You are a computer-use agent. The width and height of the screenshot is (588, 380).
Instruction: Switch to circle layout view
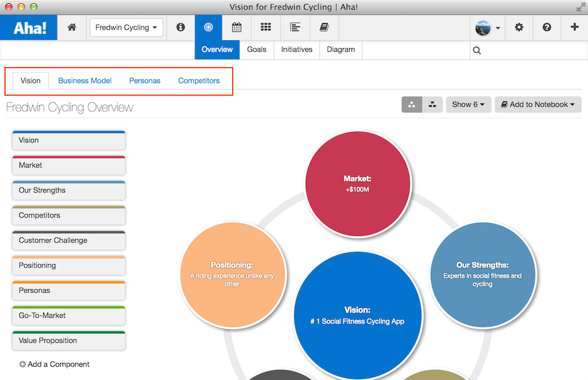pos(412,105)
